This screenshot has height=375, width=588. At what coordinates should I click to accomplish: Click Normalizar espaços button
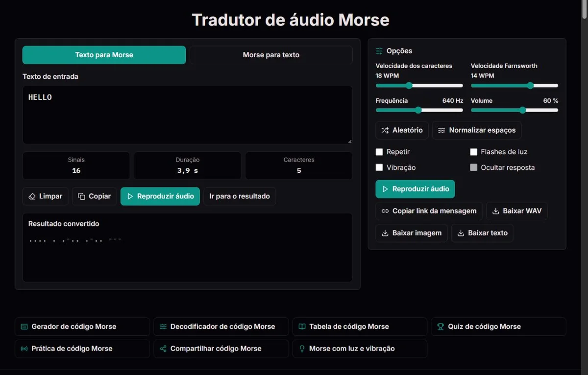477,130
